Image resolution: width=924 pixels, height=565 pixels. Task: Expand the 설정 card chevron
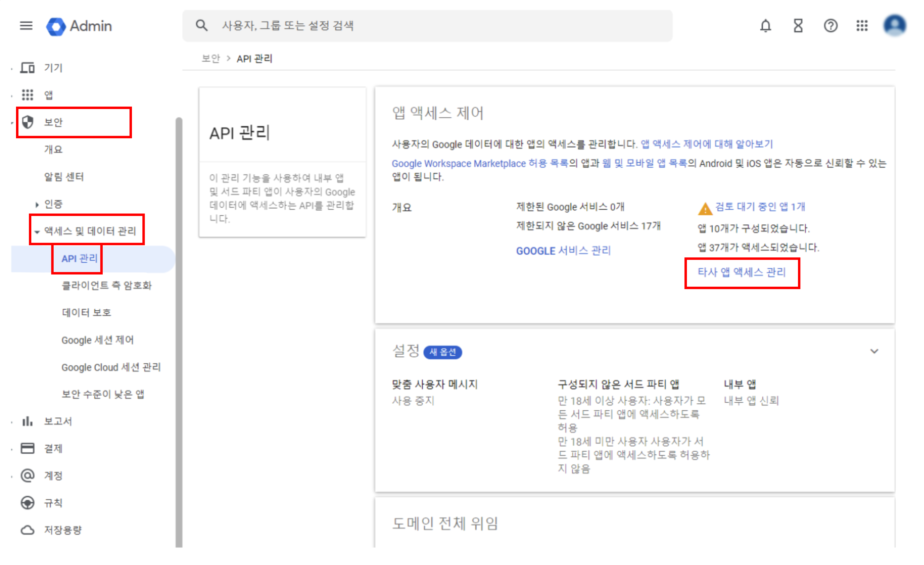click(x=874, y=351)
